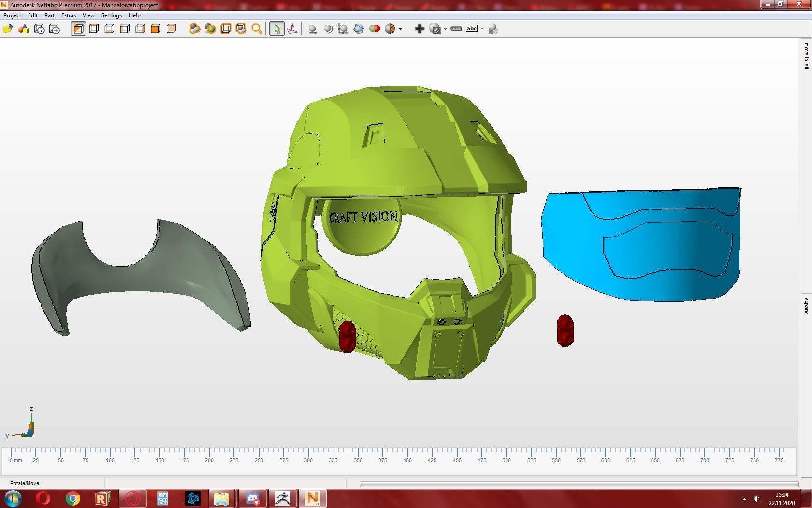Click the place sphere on platform icon
The height and width of the screenshot is (508, 812).
tap(313, 29)
